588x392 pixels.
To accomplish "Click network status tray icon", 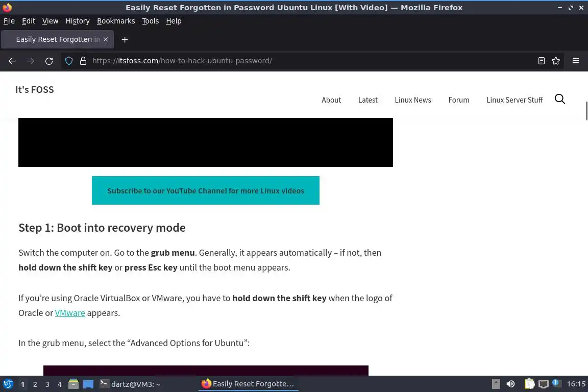I will click(543, 384).
